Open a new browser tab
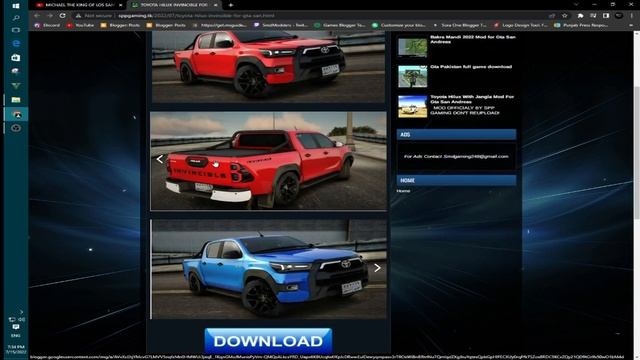 (x=231, y=5)
